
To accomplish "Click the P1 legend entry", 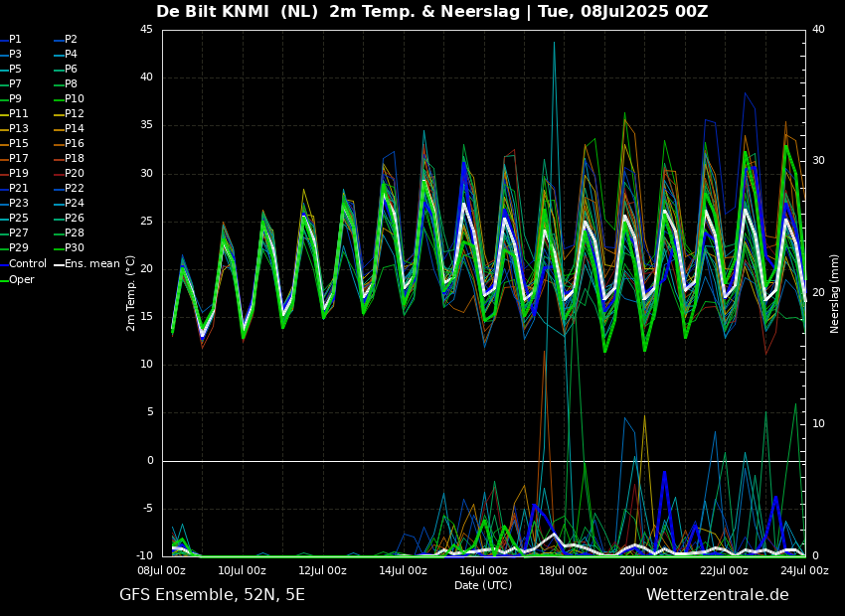I will [x=15, y=40].
